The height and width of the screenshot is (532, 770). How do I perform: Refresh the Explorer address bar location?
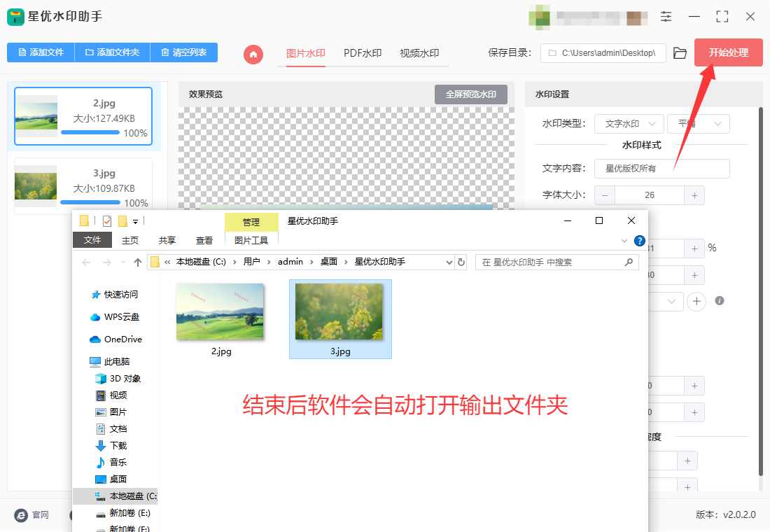coord(461,262)
